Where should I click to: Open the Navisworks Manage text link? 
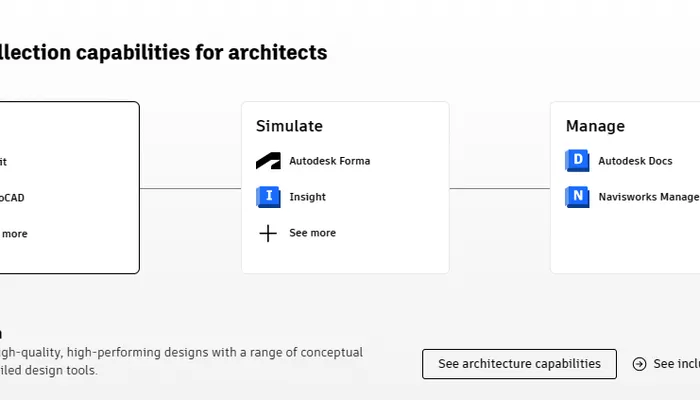coord(648,197)
